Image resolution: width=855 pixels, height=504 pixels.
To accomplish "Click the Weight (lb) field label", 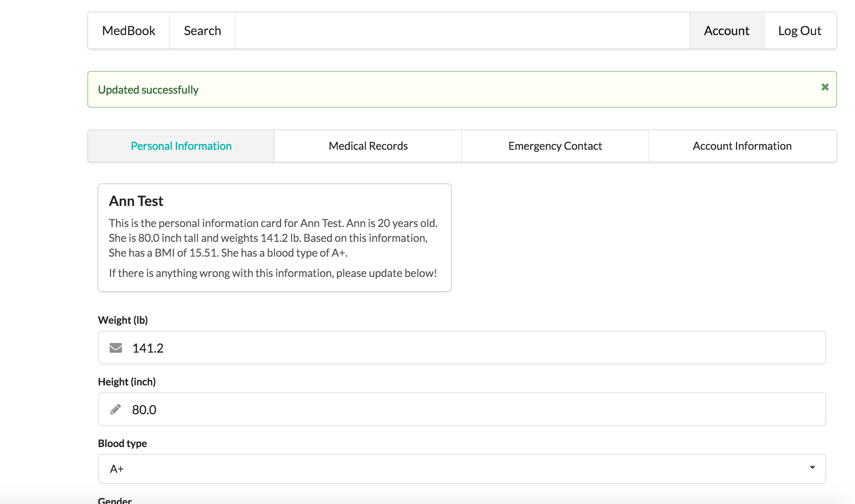I will tap(123, 320).
